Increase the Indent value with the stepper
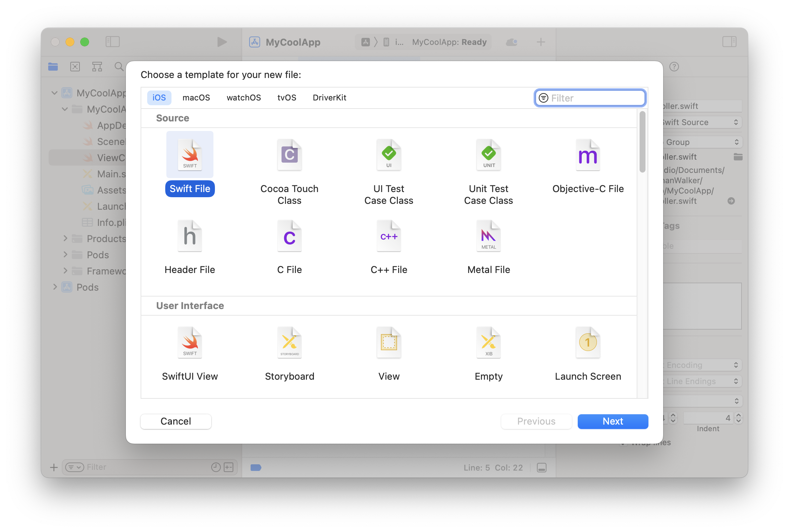 coord(739,415)
